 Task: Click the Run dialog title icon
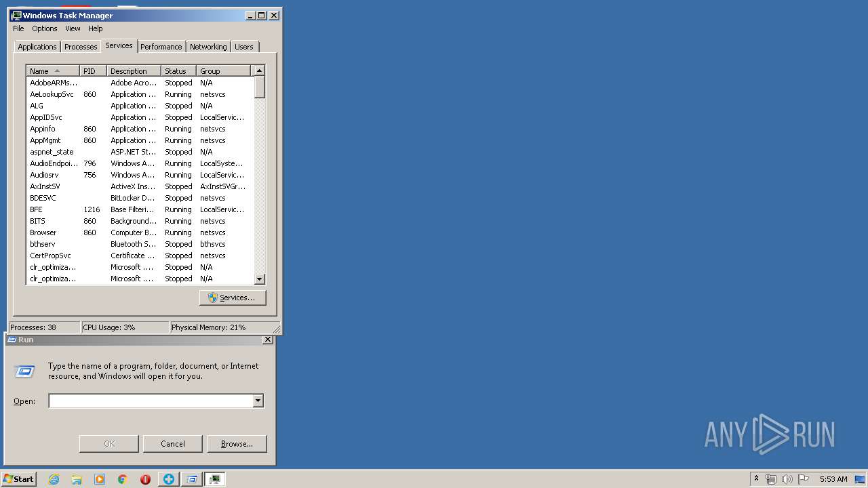pyautogui.click(x=12, y=340)
